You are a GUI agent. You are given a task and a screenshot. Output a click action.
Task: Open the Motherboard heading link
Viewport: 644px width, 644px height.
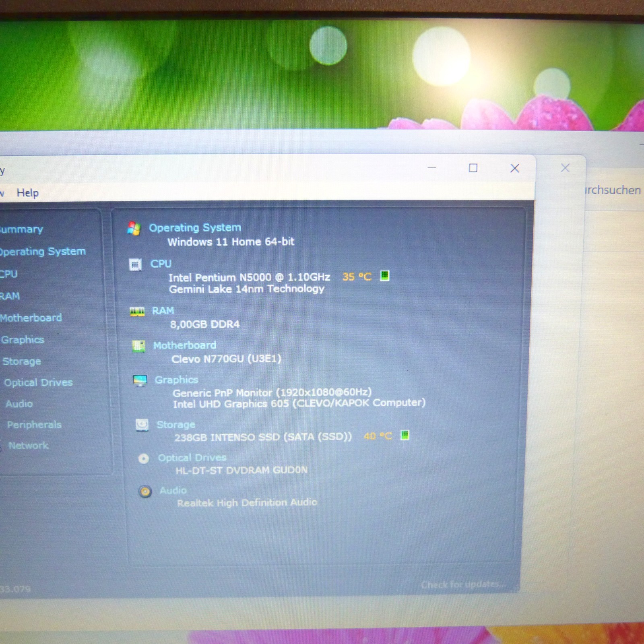185,345
